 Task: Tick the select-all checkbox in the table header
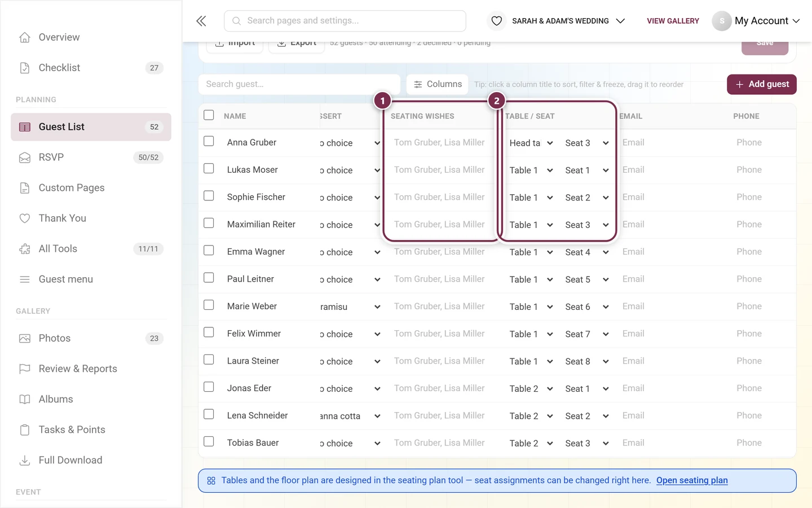(209, 115)
